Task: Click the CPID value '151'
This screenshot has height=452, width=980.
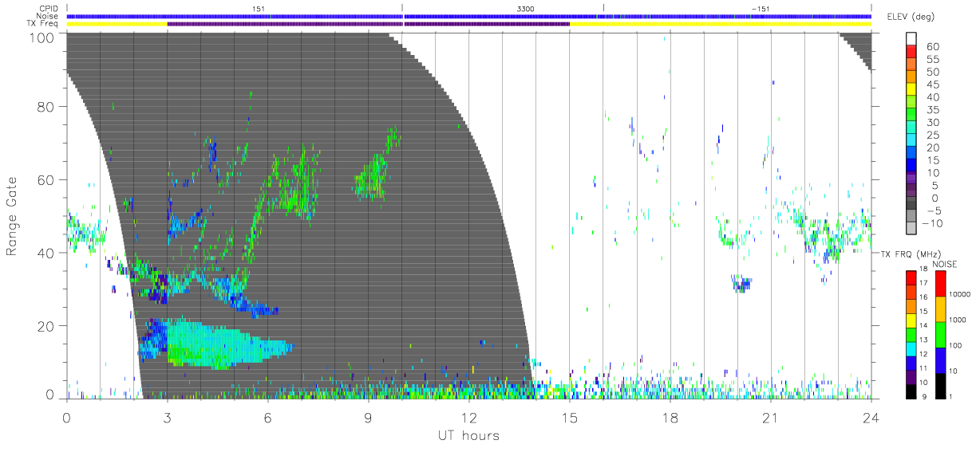Action: tap(259, 9)
